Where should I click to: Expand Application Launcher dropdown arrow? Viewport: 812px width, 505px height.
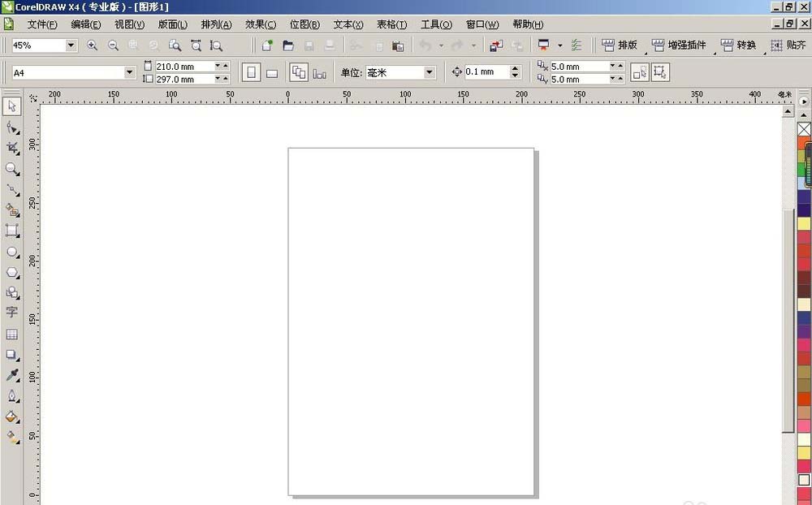click(x=559, y=45)
